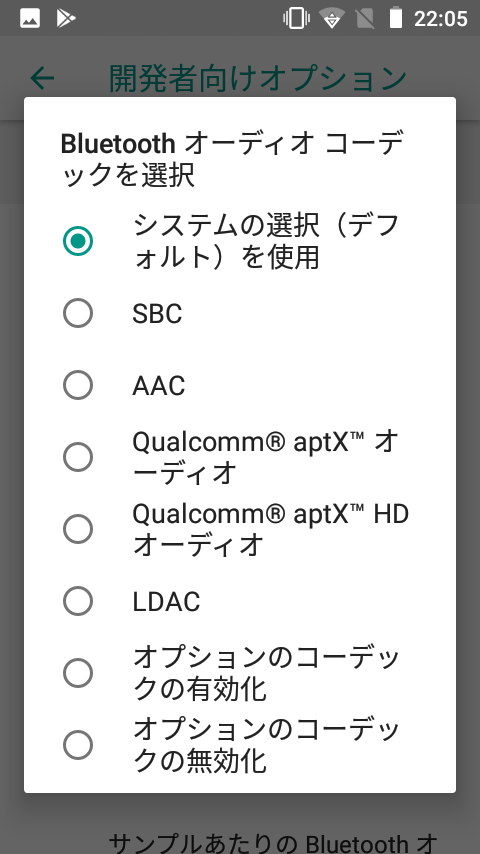Tap the Wi-Fi status icon

tap(330, 19)
